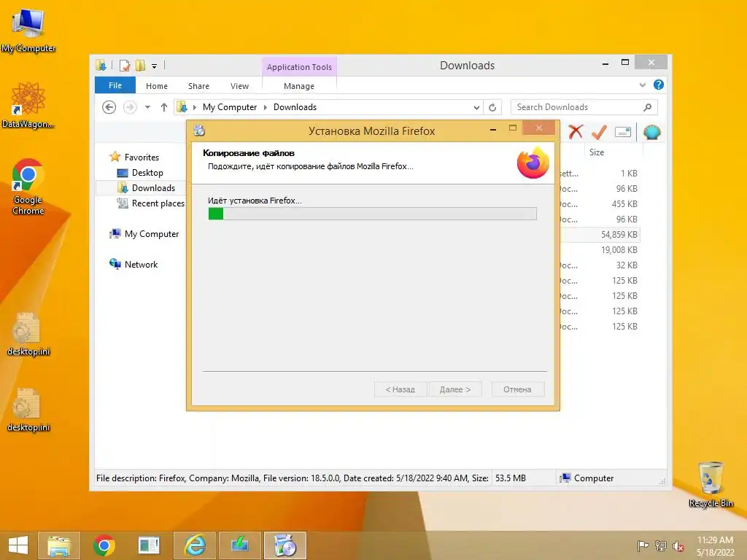The image size is (747, 560).
Task: Refresh the Downloads folder view
Action: pyautogui.click(x=492, y=108)
